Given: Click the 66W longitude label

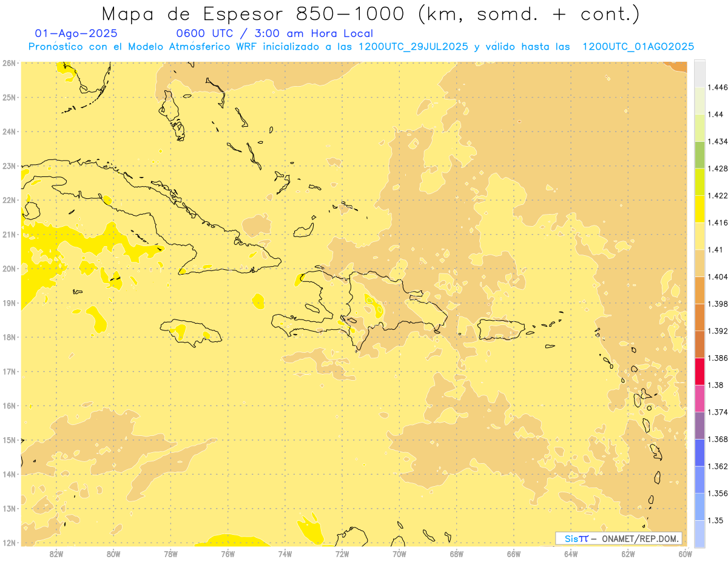Looking at the screenshot, I should pos(513,554).
